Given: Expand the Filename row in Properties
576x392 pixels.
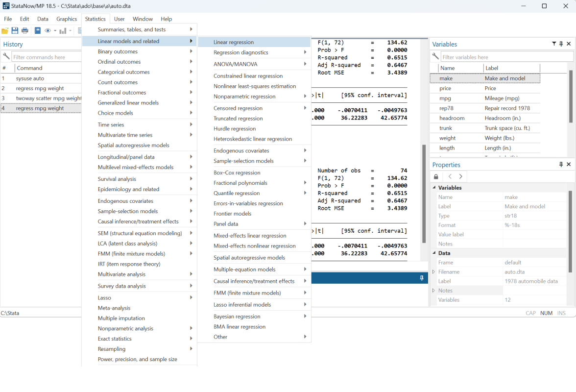Looking at the screenshot, I should pos(434,272).
